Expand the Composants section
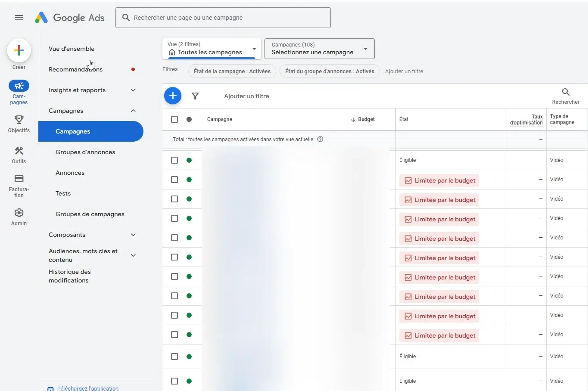This screenshot has height=391, width=588. 133,235
